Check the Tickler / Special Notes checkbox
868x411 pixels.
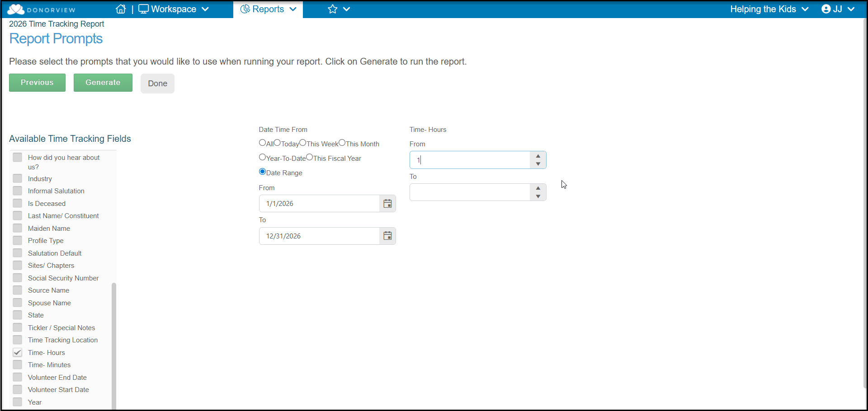18,327
